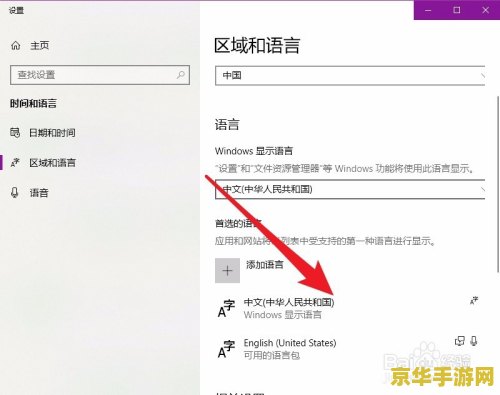Open the 国家或地区 中国 dropdown

[x=350, y=76]
